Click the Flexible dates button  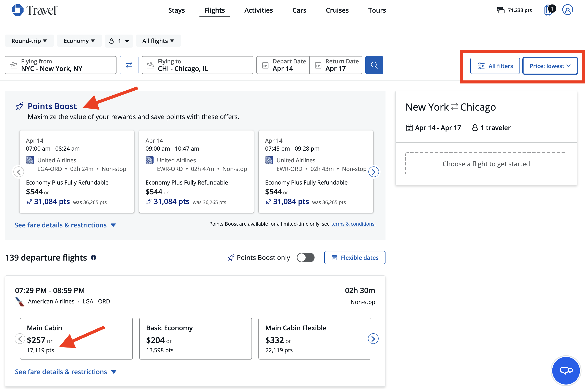355,258
